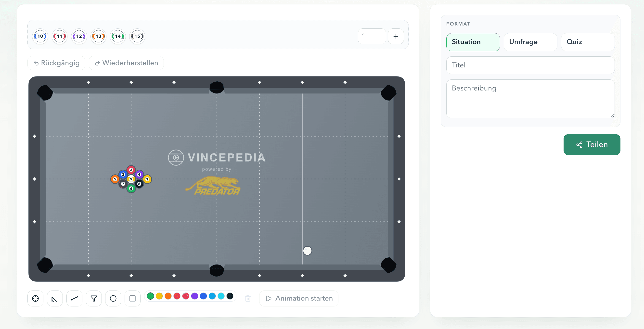Viewport: 644px width, 329px height.
Task: Click the blue 2 ball in the rack
Action: pos(123,175)
